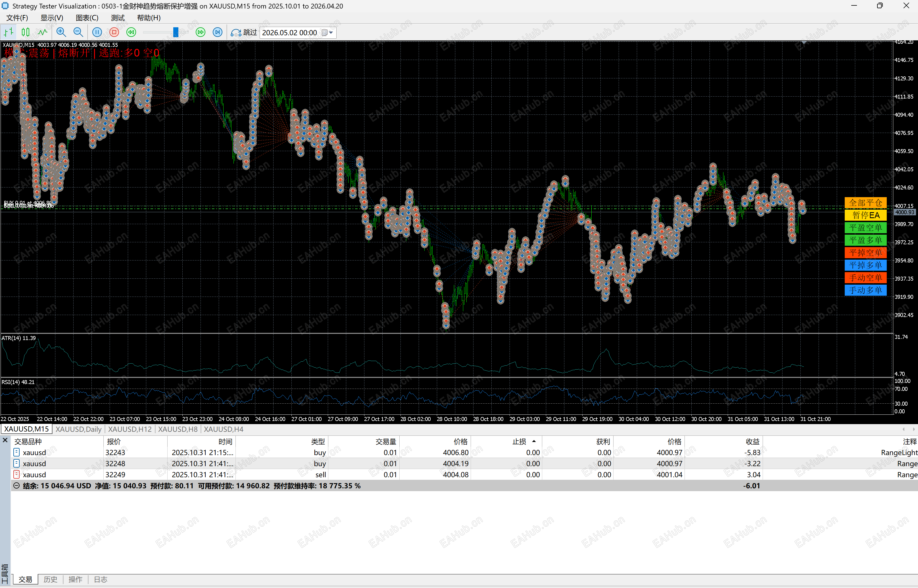This screenshot has height=588, width=918.
Task: Slow down the test speed
Action: point(131,32)
